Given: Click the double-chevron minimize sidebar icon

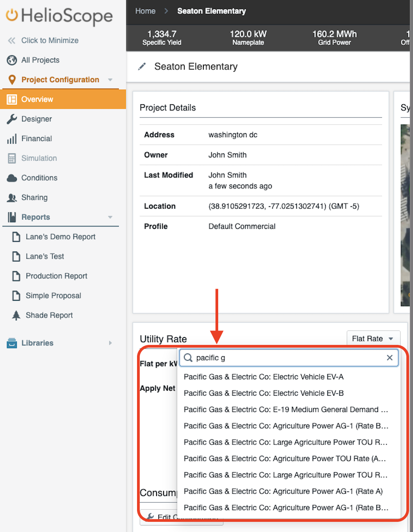Looking at the screenshot, I should 12,41.
